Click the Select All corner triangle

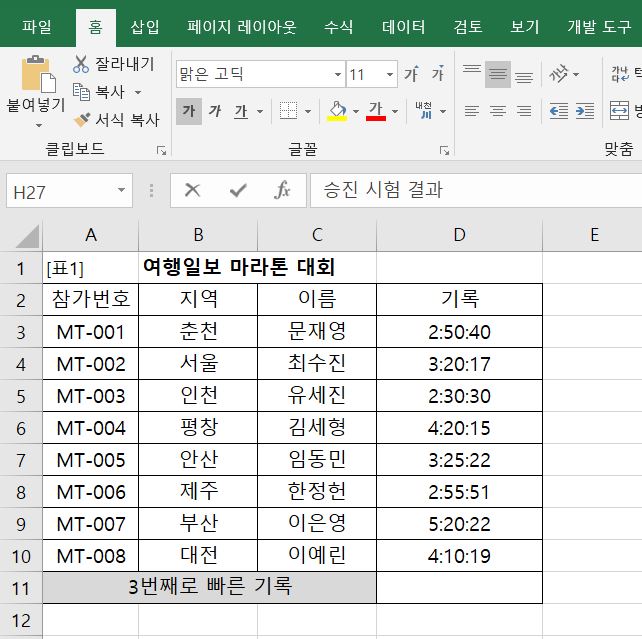tap(27, 236)
